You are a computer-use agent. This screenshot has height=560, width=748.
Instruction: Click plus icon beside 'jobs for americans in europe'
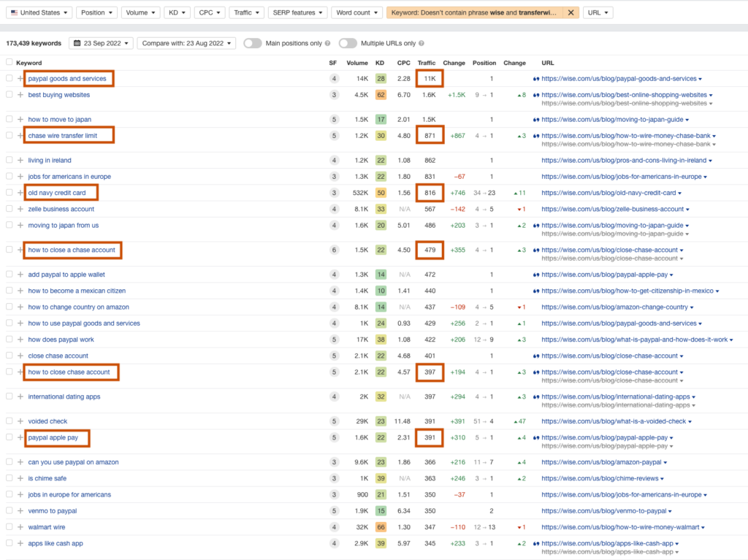point(20,177)
